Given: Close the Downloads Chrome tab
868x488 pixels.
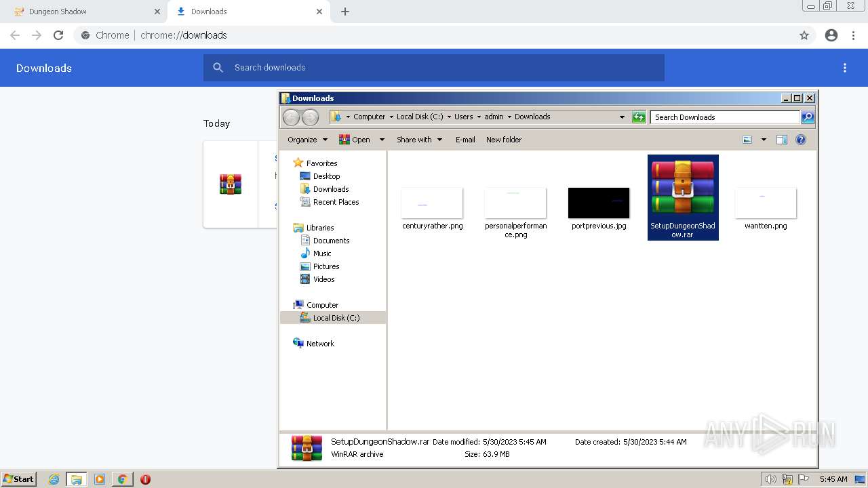Looking at the screenshot, I should [x=319, y=12].
